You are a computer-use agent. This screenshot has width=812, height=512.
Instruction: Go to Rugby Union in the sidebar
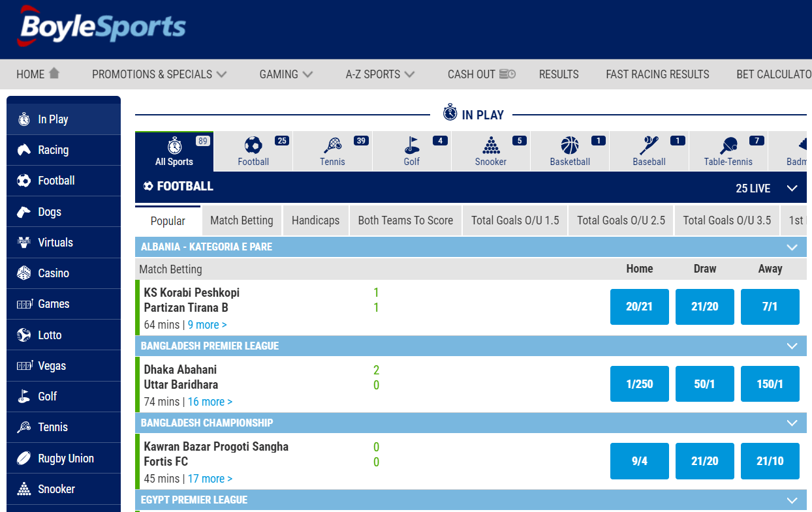click(x=65, y=459)
